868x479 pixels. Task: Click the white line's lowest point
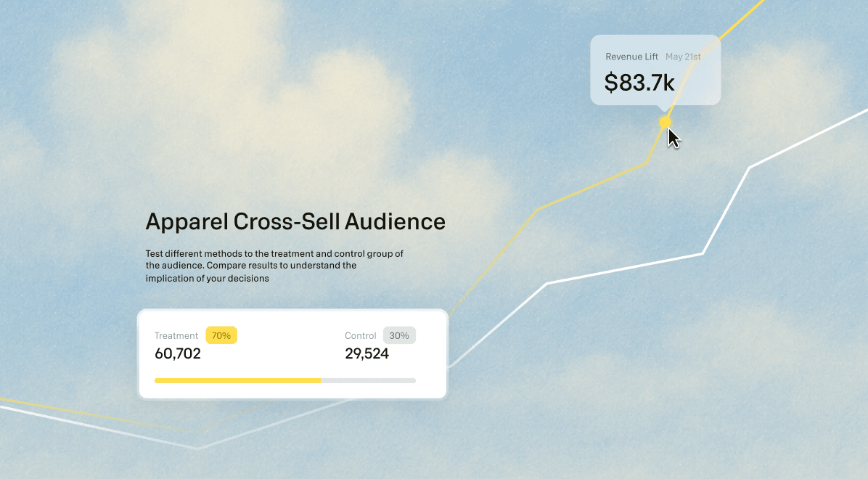[198, 449]
